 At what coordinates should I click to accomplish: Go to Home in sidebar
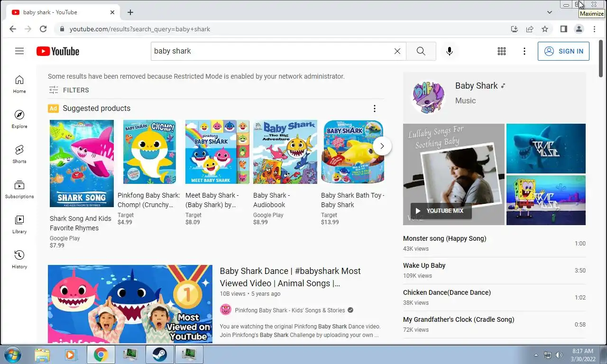click(x=19, y=84)
